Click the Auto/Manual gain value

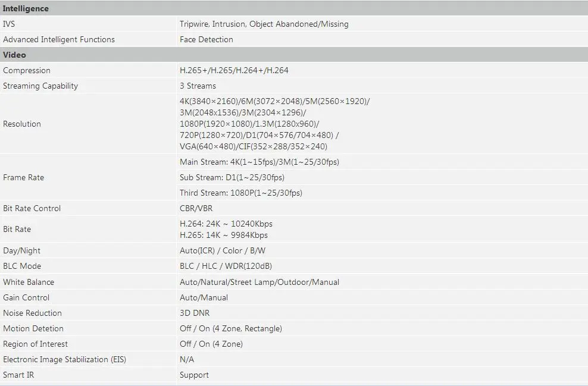204,297
